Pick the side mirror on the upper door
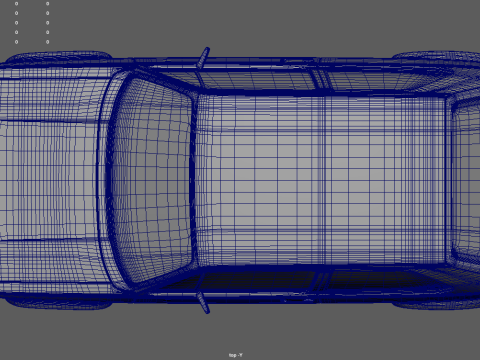 203,58
